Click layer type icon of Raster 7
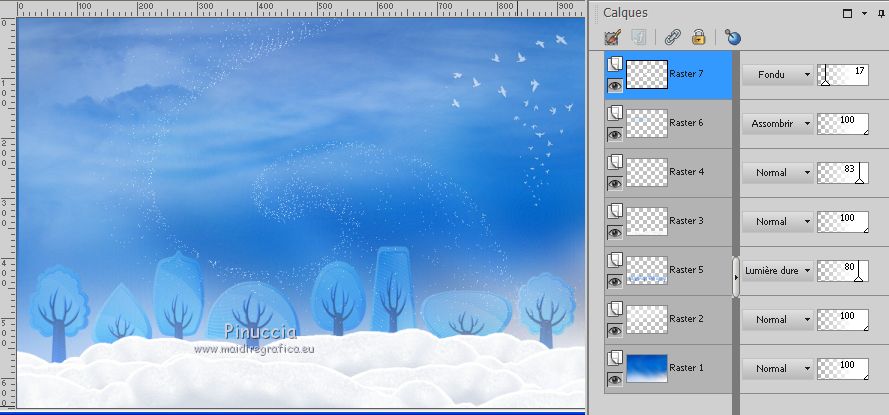Screen dimensions: 889x415 [x=615, y=64]
